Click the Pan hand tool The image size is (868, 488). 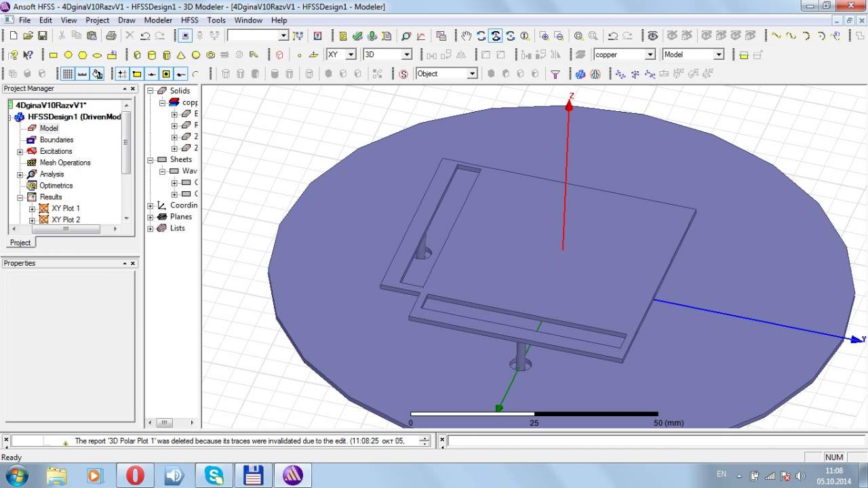(x=467, y=36)
